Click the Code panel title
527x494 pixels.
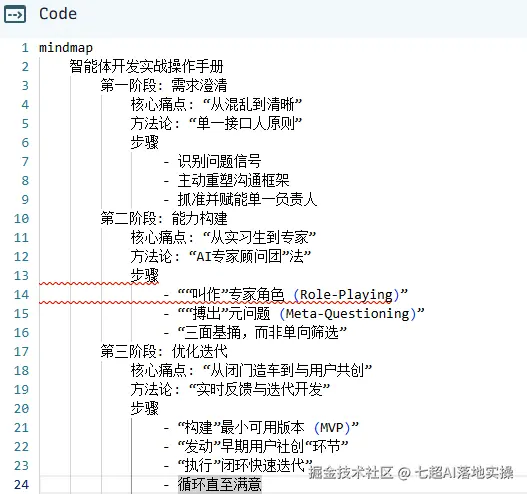[x=58, y=14]
